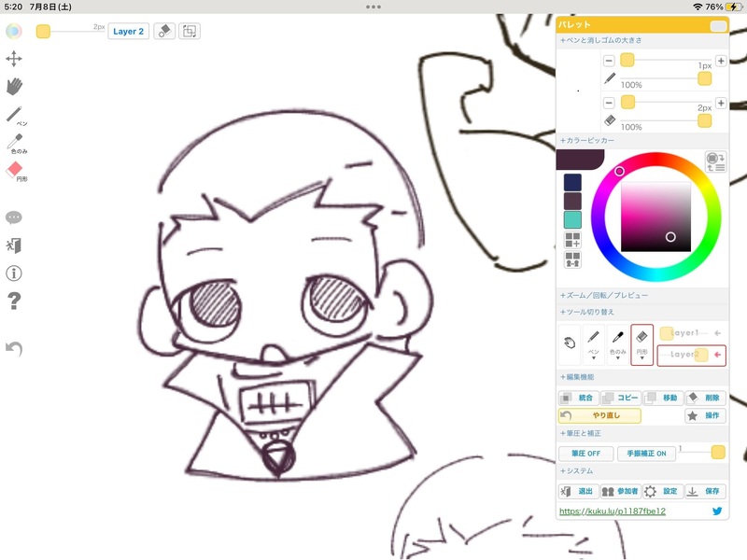Click inside the saturation brightness square

pos(655,217)
